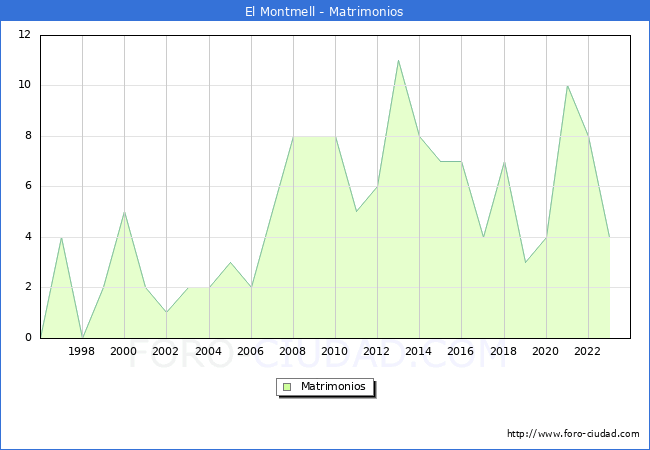The height and width of the screenshot is (450, 650).
Task: Open the foro-ciudad.com link
Action: coord(573,434)
